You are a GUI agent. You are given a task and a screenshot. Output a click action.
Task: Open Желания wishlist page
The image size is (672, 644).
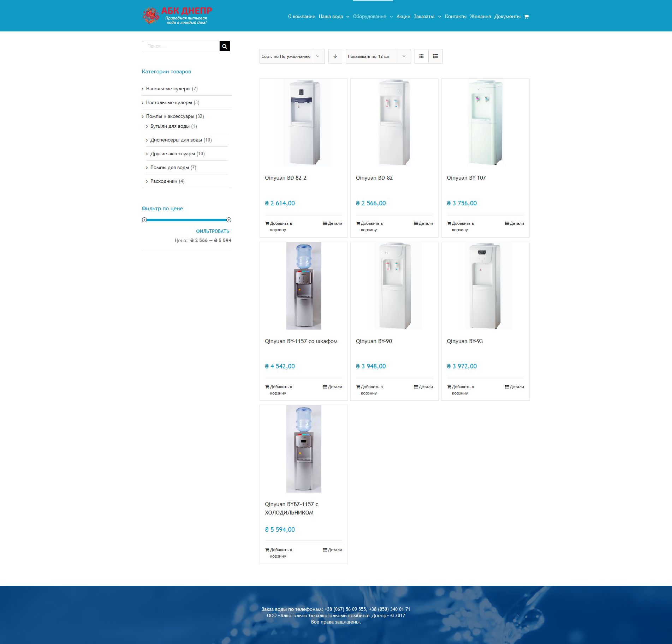point(480,17)
